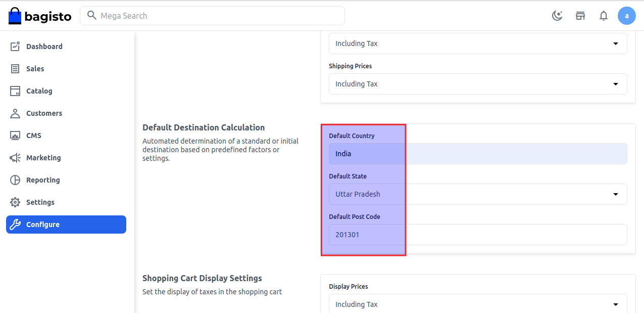Image resolution: width=644 pixels, height=313 pixels.
Task: Open the Dashboard menu item
Action: (x=44, y=46)
